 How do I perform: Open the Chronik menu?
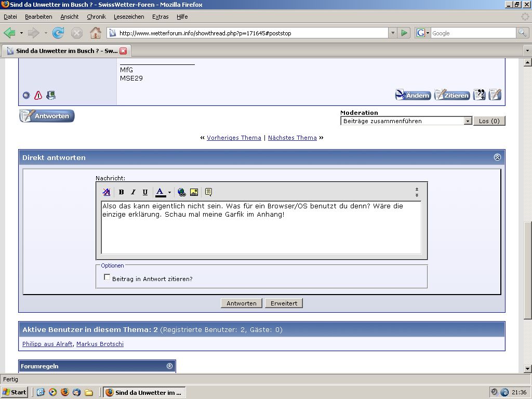tap(96, 17)
